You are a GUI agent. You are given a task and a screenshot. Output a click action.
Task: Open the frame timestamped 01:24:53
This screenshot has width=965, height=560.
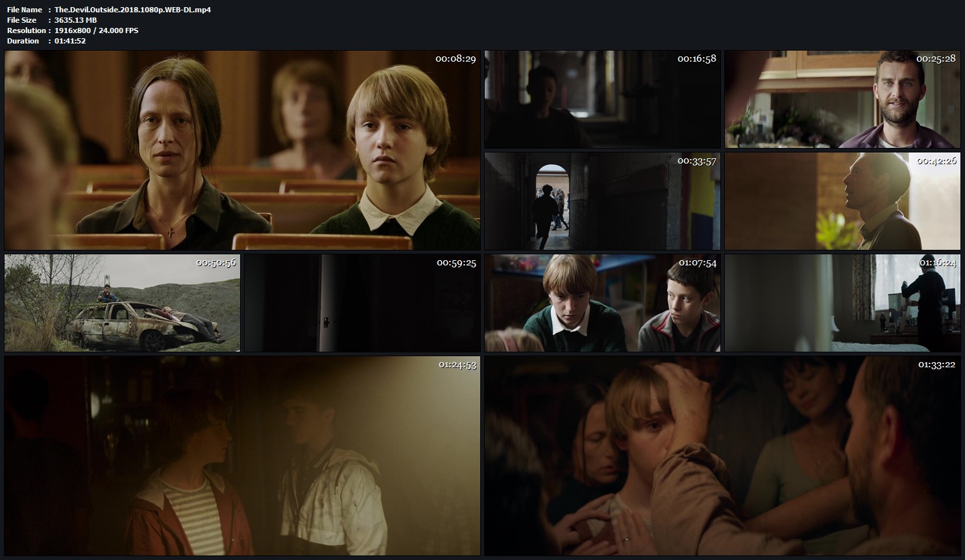click(x=242, y=456)
